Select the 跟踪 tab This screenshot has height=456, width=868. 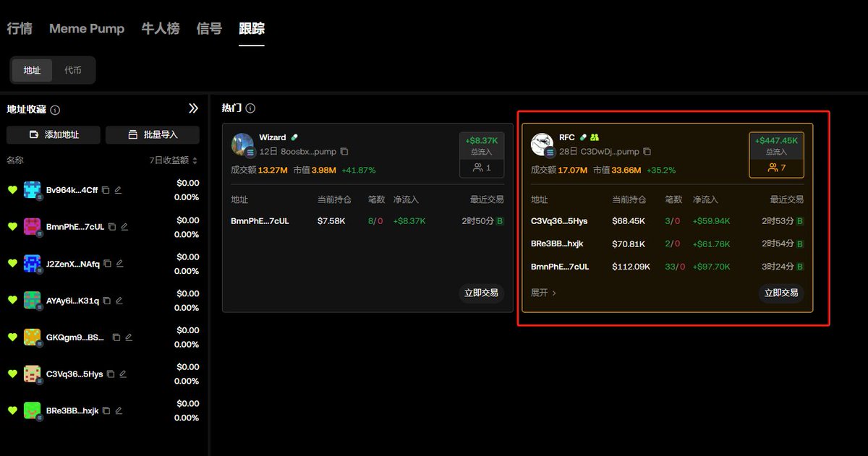(x=252, y=29)
